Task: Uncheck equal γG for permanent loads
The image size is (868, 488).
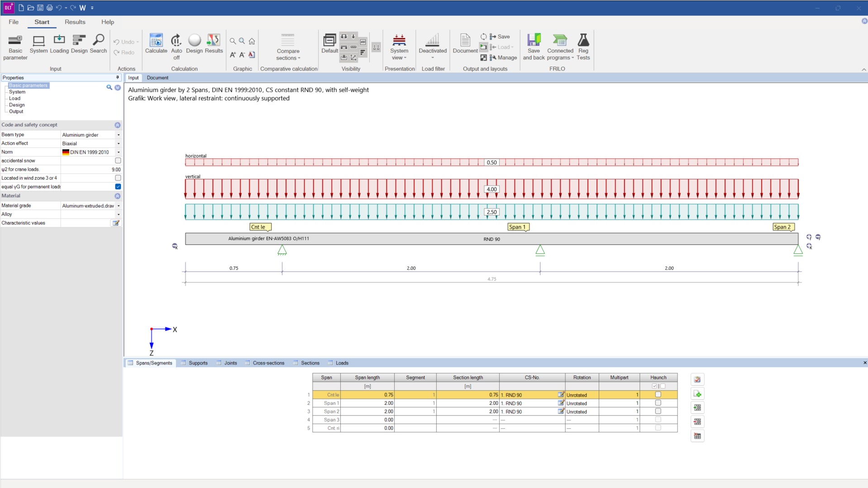Action: [118, 187]
